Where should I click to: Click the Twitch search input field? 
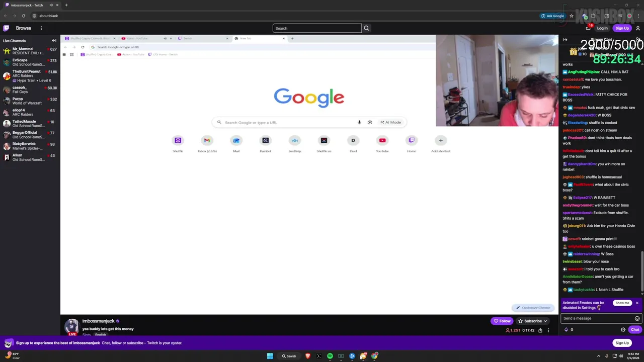tap(317, 28)
